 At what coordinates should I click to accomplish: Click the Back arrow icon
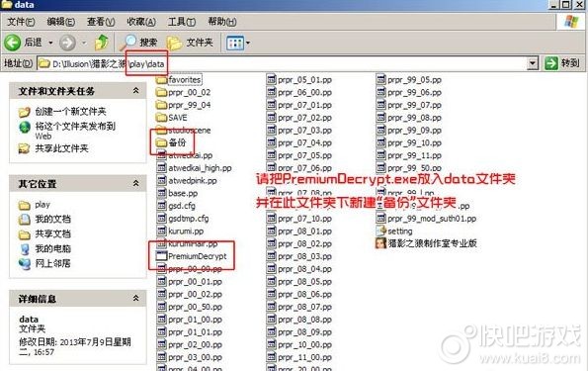(13, 43)
